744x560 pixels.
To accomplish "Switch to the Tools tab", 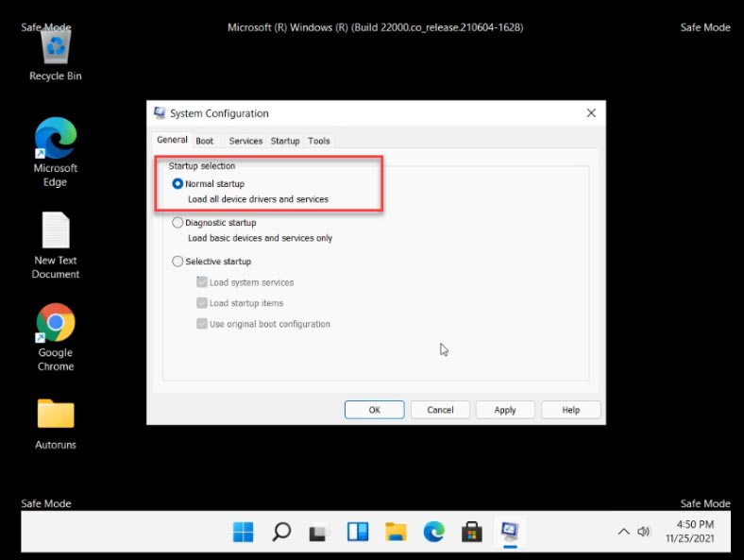I will [x=319, y=141].
